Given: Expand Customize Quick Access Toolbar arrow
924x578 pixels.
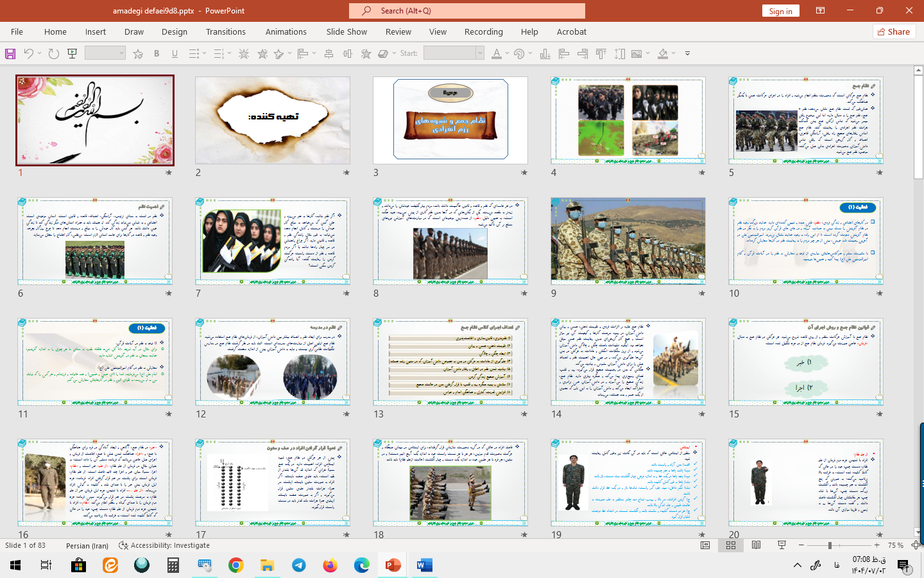Looking at the screenshot, I should (x=687, y=54).
